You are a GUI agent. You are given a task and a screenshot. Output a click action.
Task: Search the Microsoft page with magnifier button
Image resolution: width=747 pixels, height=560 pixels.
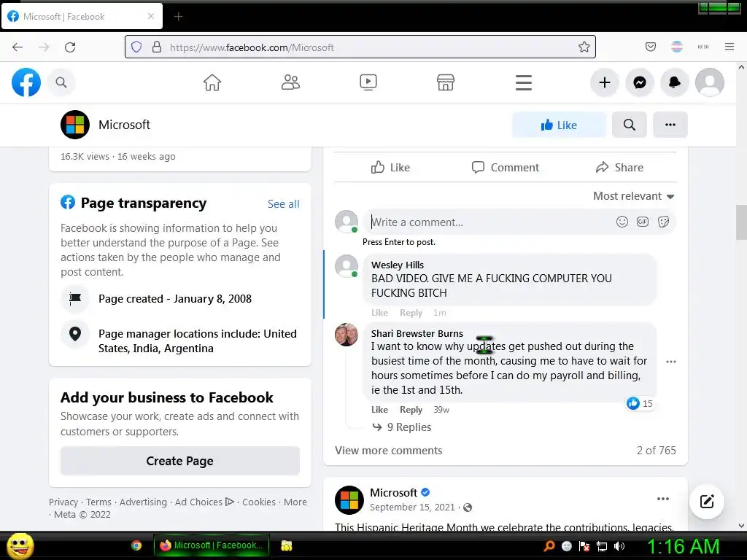(x=630, y=125)
